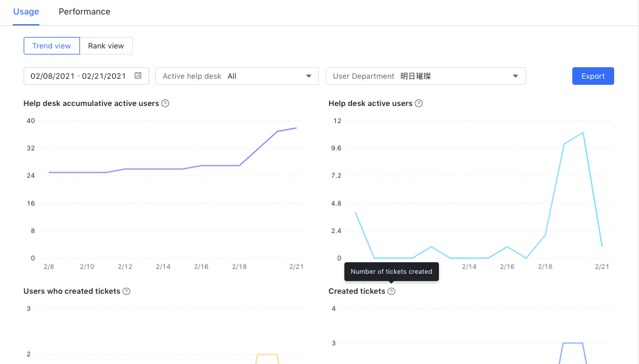Click the help icon beside Help desk active users
Screen dimensions: 639x364
[418, 103]
